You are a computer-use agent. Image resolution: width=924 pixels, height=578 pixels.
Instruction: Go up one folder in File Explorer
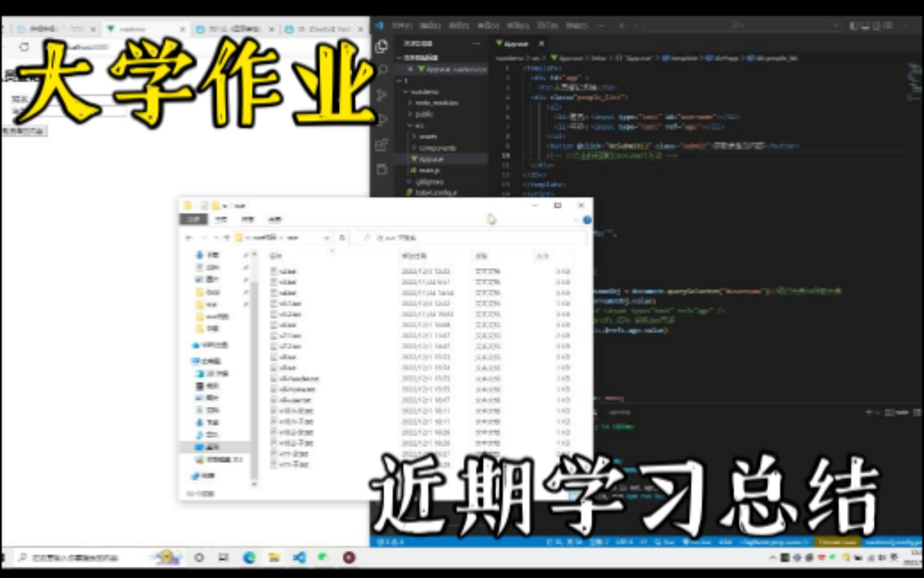point(226,237)
